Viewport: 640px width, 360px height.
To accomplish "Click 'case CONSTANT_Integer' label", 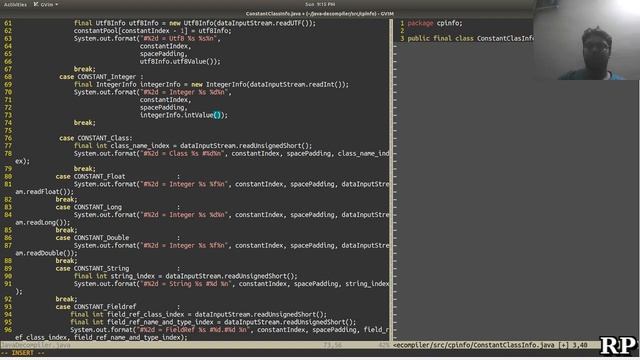I will click(x=98, y=77).
